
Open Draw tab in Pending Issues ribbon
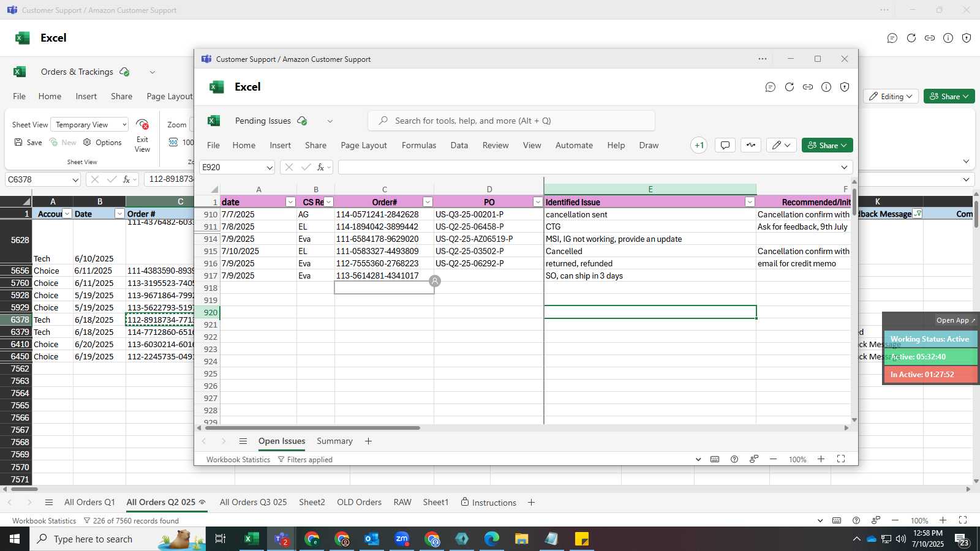click(649, 145)
